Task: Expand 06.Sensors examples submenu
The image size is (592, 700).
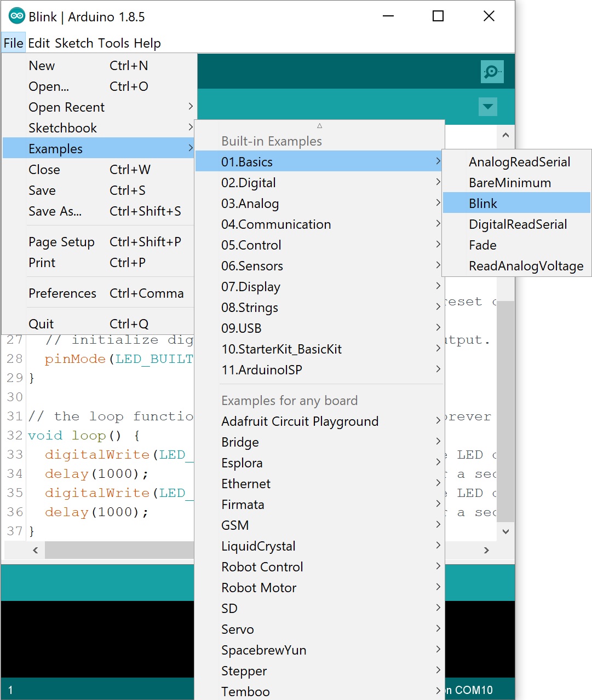Action: coord(319,266)
